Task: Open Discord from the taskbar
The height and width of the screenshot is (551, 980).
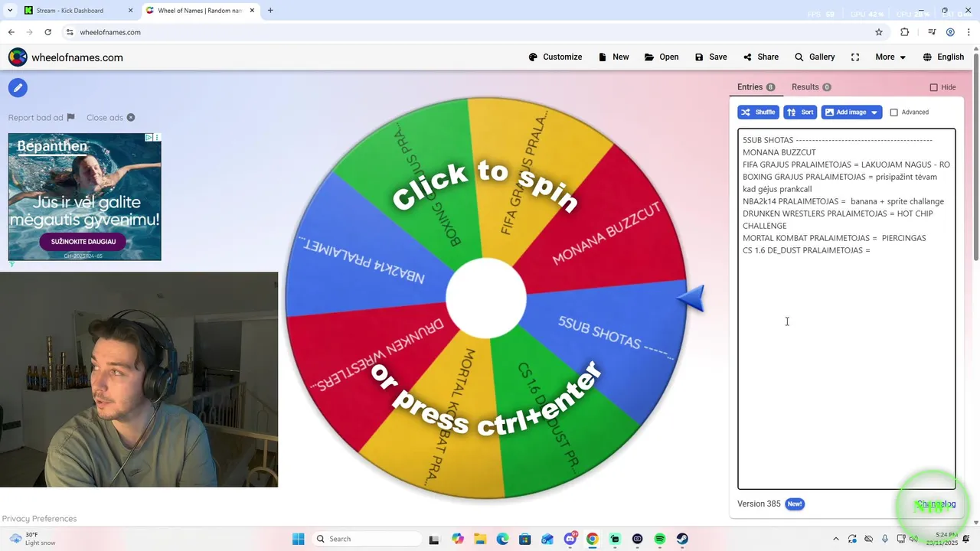Action: pyautogui.click(x=570, y=539)
